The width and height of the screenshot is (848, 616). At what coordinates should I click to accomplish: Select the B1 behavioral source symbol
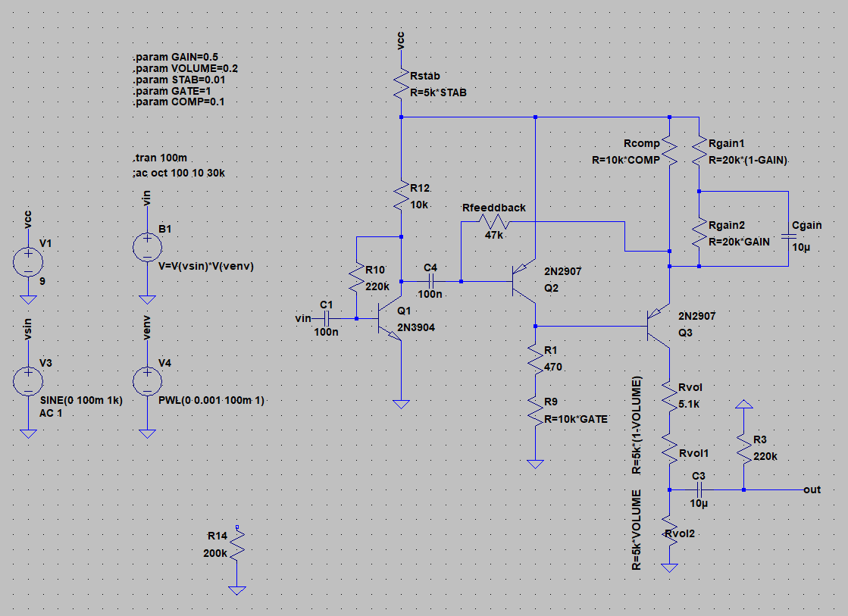pos(147,247)
